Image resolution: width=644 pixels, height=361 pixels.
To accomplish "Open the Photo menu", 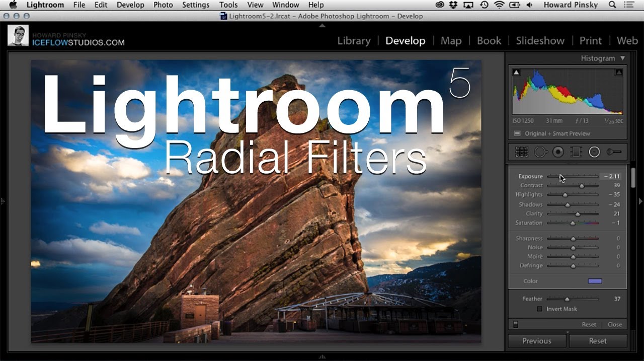I will click(x=163, y=5).
